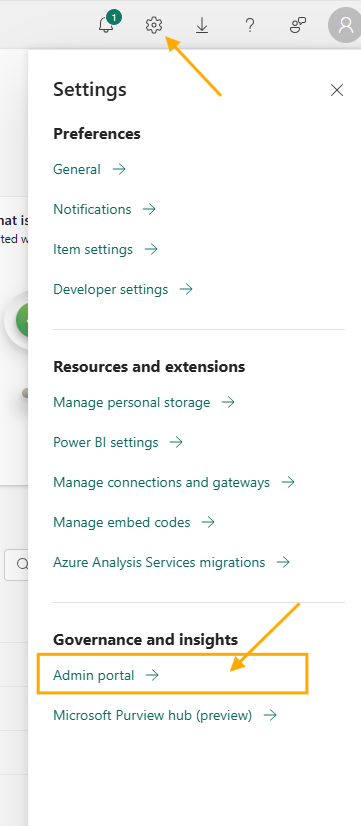Open the user account avatar

[345, 25]
